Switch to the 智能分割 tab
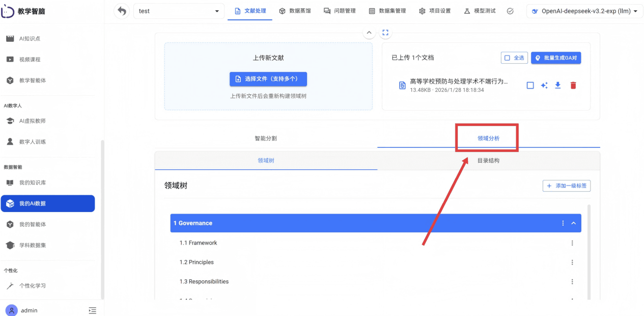 (266, 138)
